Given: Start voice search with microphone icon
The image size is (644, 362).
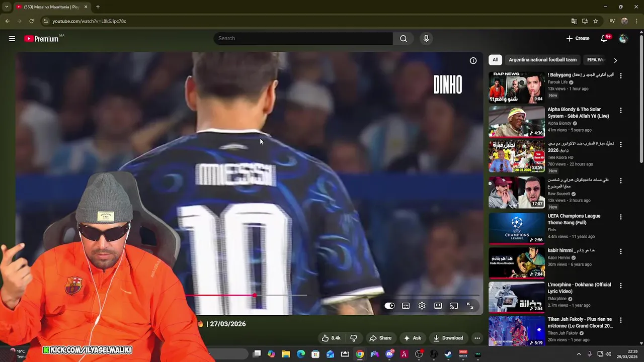Looking at the screenshot, I should click(426, 39).
